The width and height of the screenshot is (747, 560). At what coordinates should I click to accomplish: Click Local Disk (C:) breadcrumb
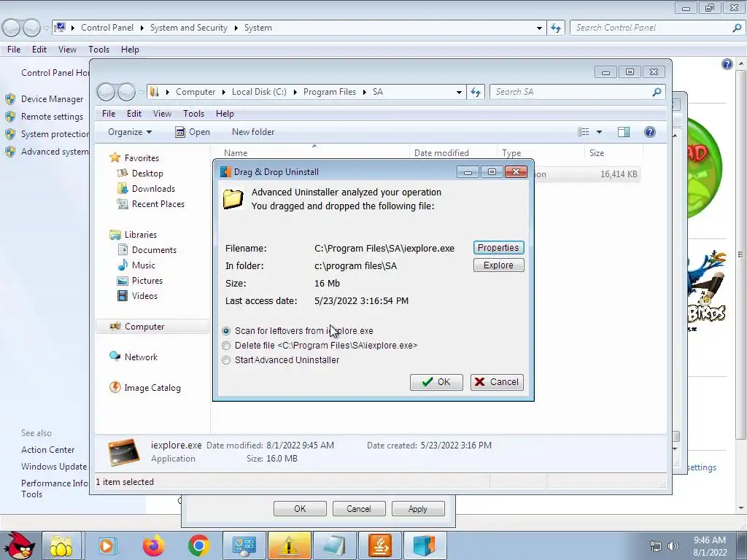259,92
